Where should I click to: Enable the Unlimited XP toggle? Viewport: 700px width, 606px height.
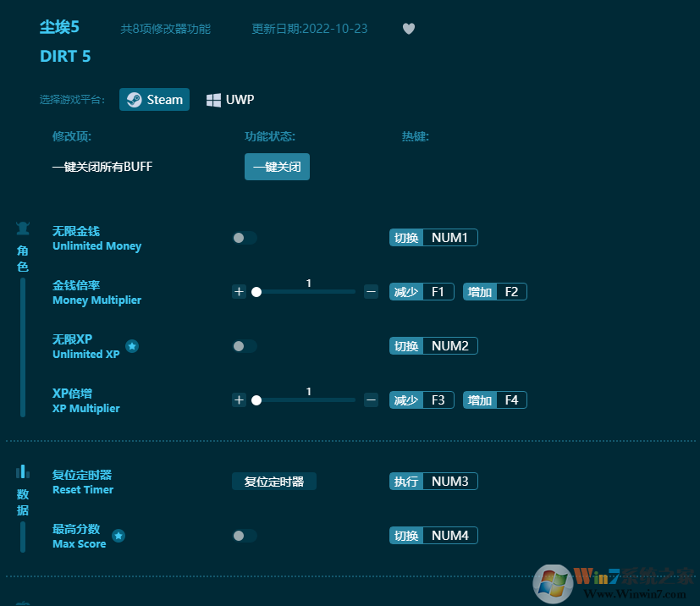coord(244,345)
